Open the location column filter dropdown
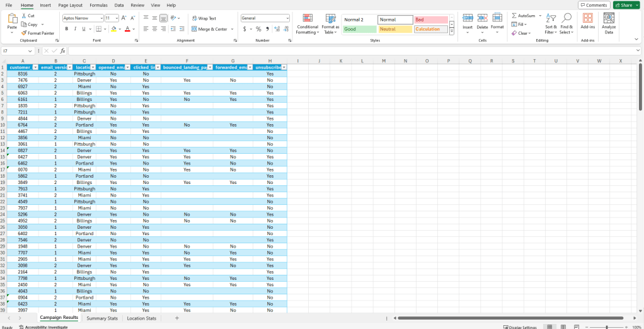Screen dimensions: 644x329 coord(93,67)
